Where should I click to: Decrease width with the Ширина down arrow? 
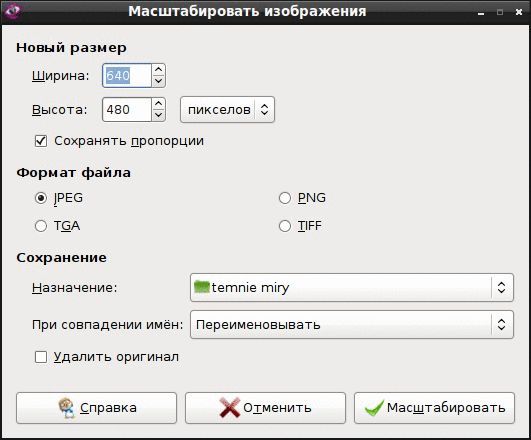pos(158,81)
